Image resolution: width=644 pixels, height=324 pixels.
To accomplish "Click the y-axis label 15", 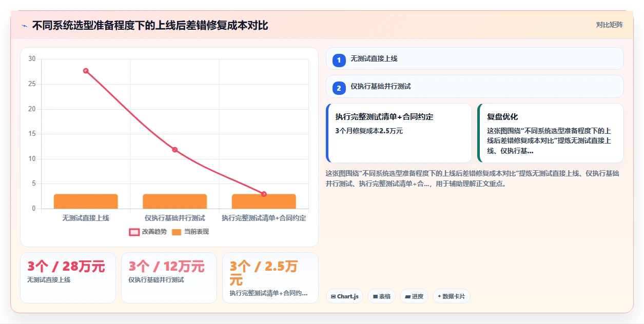I will 32,134.
